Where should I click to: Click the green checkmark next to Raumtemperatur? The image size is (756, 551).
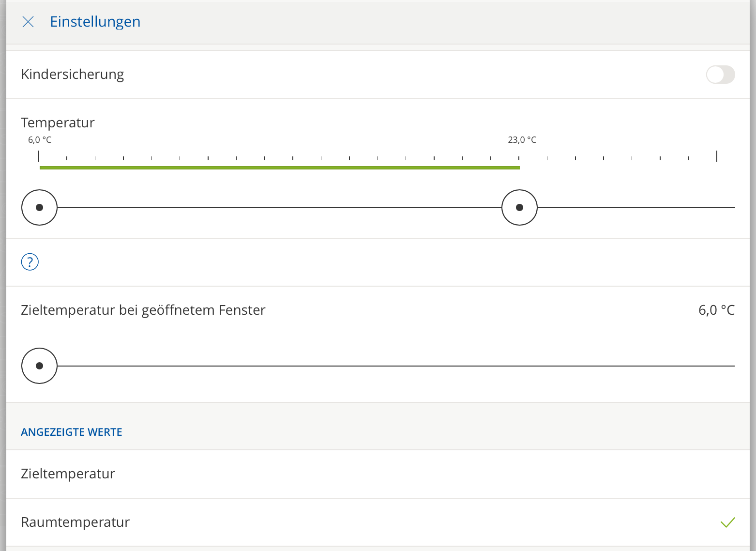727,522
